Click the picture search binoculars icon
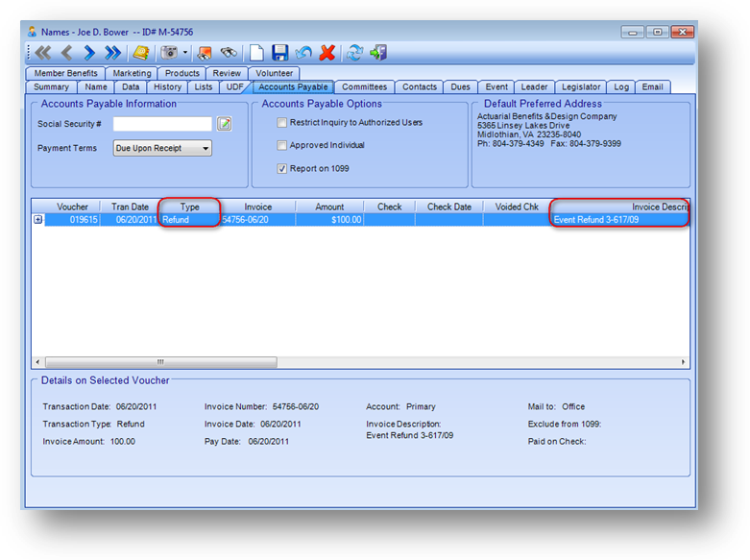 [205, 53]
